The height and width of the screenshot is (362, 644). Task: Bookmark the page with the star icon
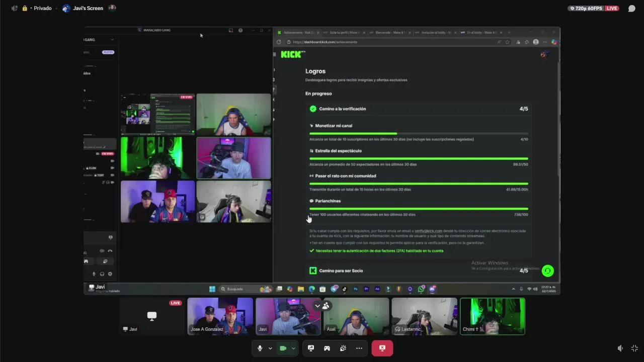[507, 42]
